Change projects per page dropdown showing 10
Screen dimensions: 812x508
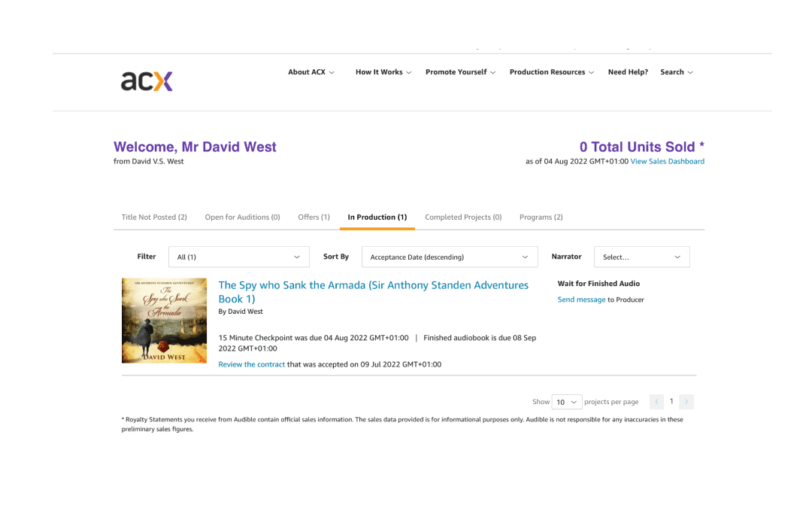pyautogui.click(x=567, y=402)
